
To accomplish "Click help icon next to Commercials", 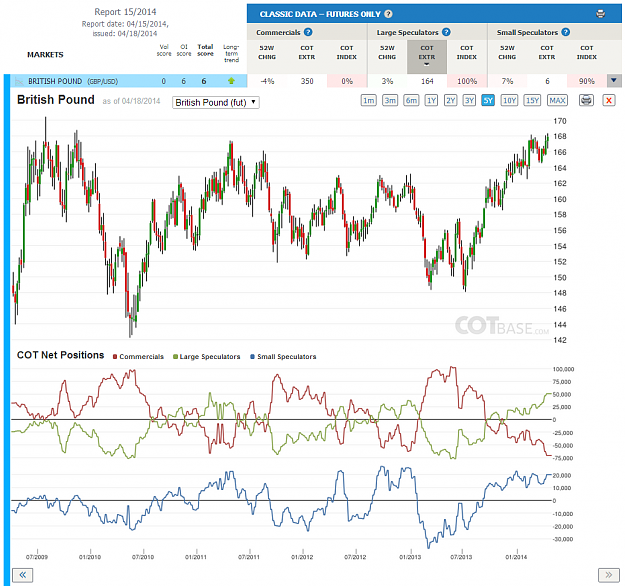I will click(308, 32).
